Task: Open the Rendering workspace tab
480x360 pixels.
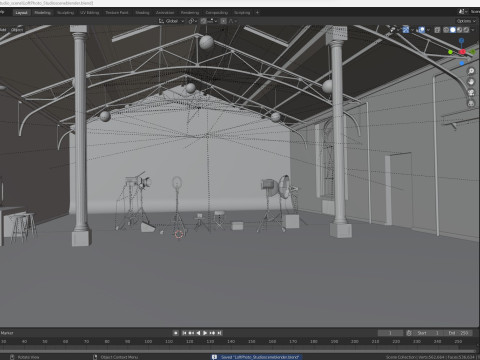Action: [190, 13]
